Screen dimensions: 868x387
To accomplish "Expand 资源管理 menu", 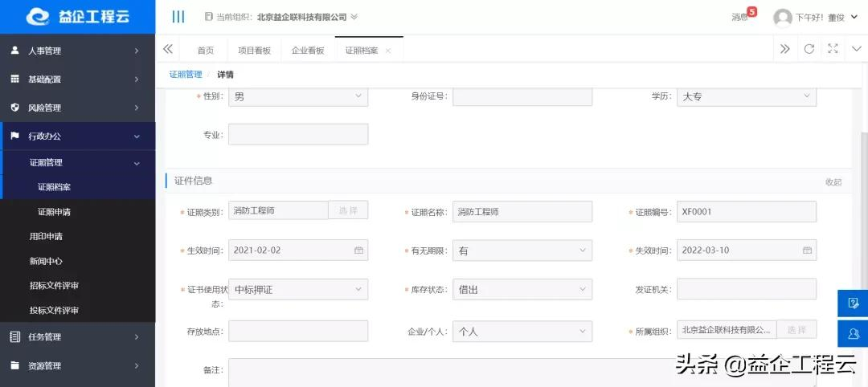I will point(77,365).
